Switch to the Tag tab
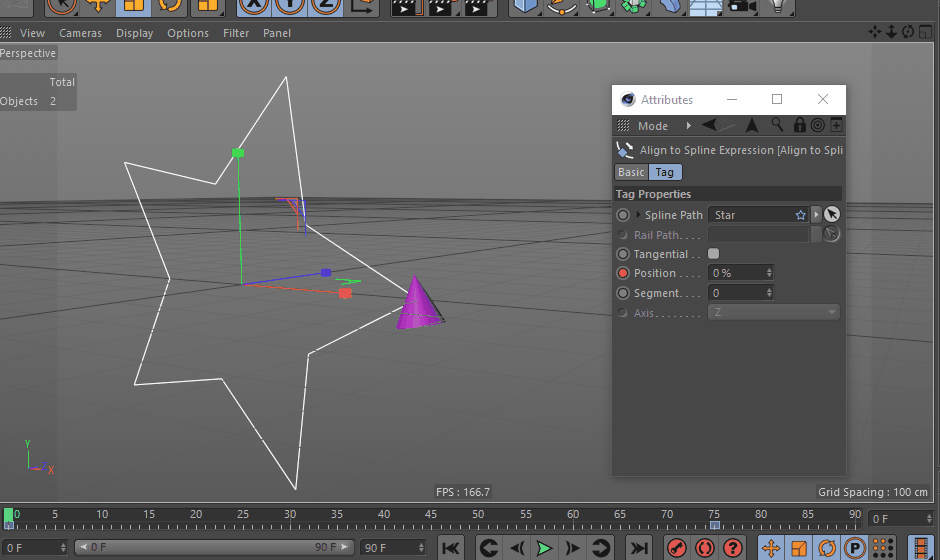 tap(664, 172)
